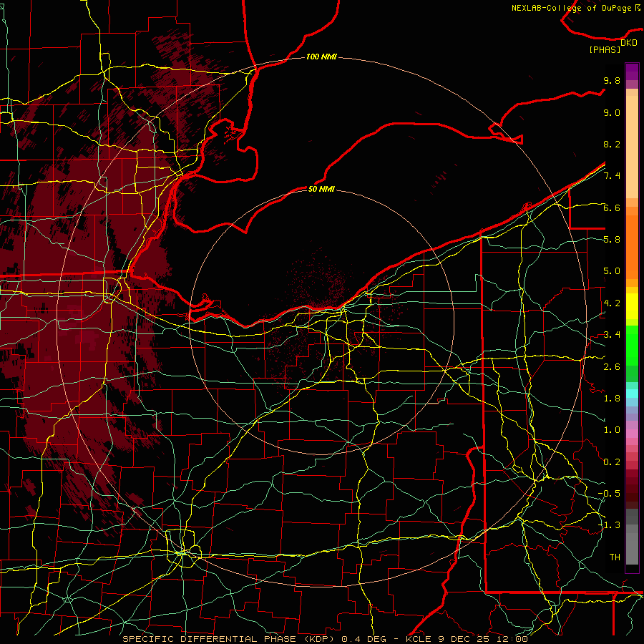
Task: Click the 7.4 scale value
Action: click(x=612, y=176)
